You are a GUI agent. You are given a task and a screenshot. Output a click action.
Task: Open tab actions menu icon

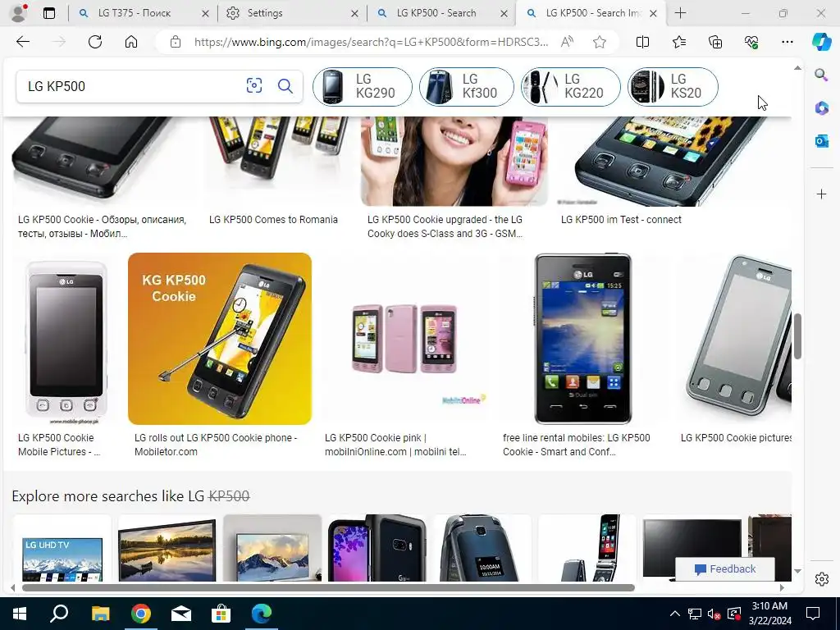click(x=48, y=13)
